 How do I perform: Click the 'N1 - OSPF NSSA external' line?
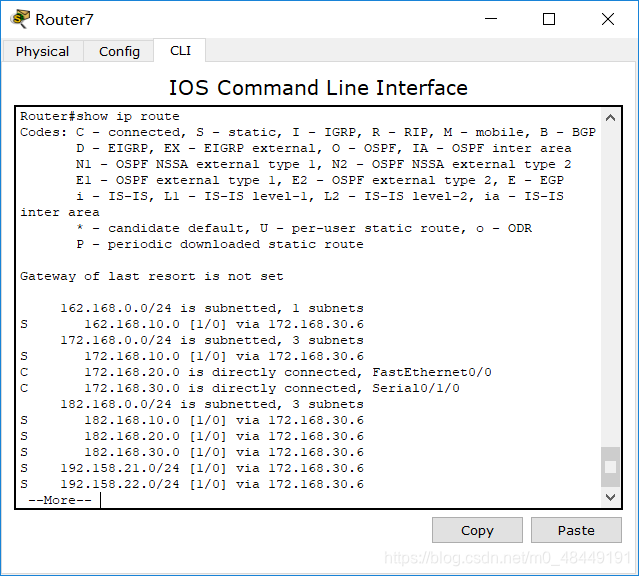pyautogui.click(x=324, y=164)
